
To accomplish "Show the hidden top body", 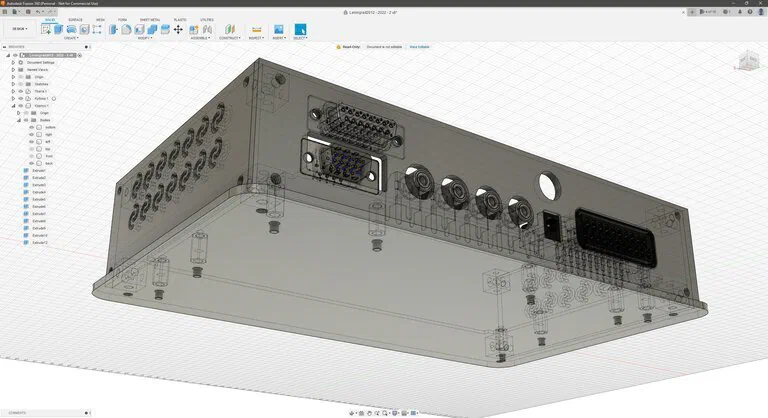I will point(32,149).
